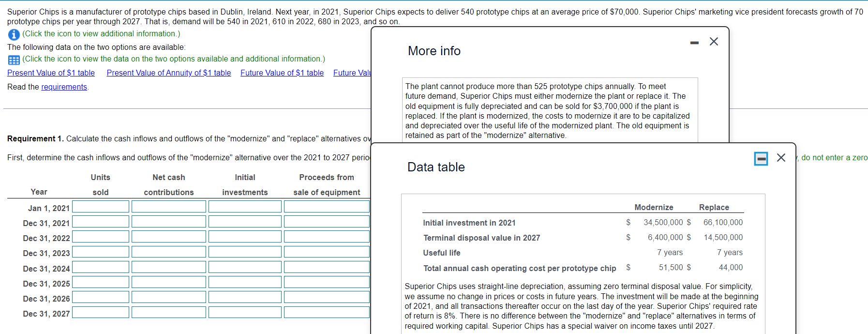Click the Modernize column header in data table

[654, 207]
